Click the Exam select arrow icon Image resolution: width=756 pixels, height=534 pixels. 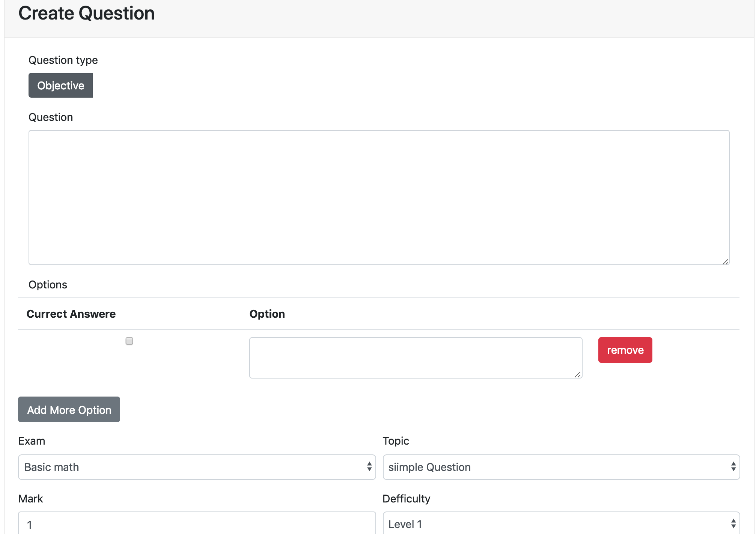369,467
